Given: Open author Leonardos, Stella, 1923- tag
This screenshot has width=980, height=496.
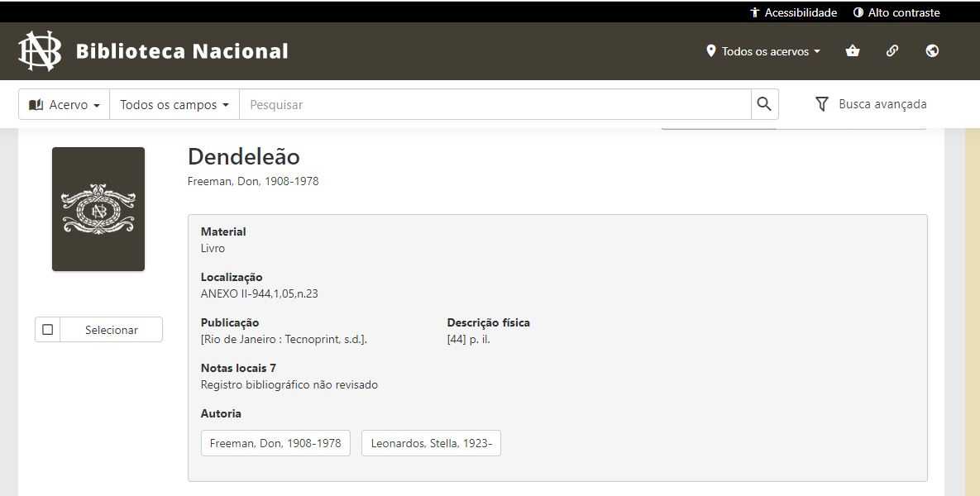Looking at the screenshot, I should coord(431,443).
